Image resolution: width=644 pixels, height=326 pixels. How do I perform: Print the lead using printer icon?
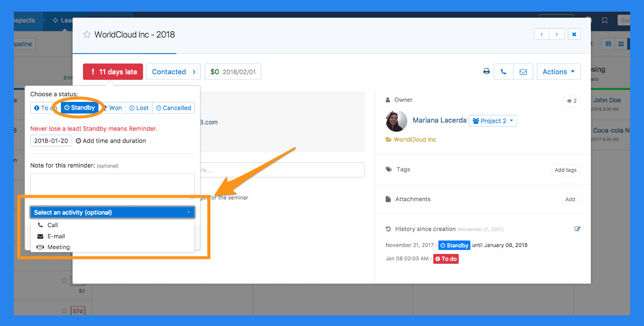tap(486, 71)
